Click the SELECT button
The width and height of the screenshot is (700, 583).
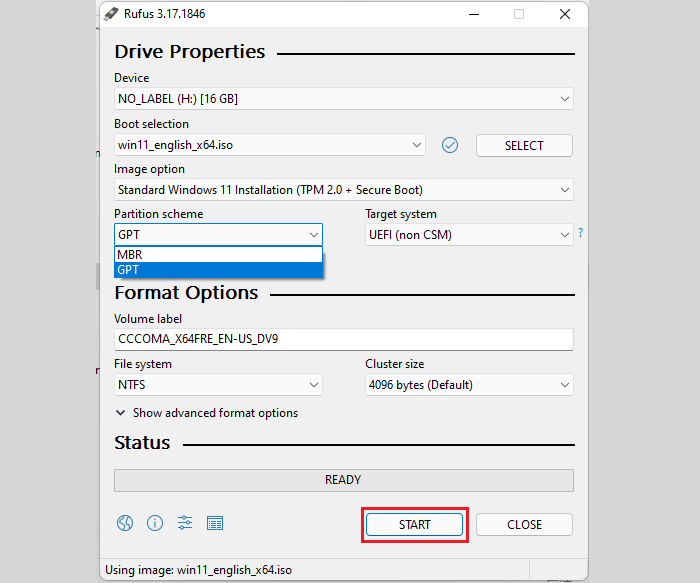tap(524, 146)
